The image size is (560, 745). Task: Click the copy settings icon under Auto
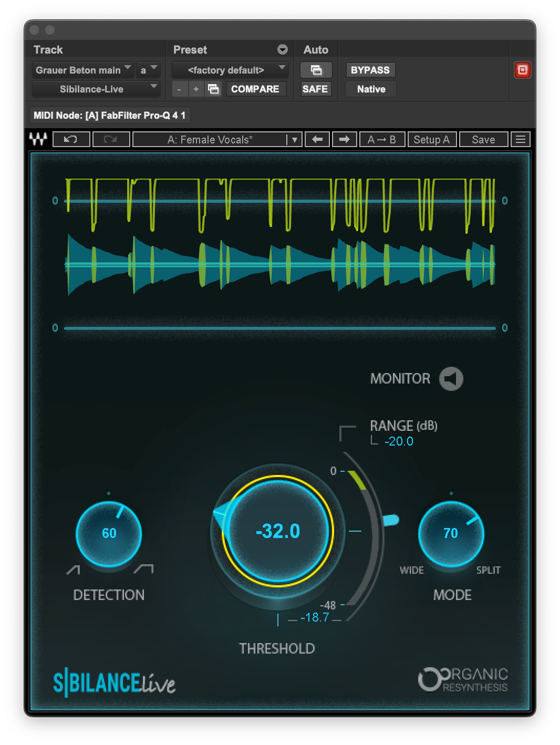pyautogui.click(x=315, y=69)
